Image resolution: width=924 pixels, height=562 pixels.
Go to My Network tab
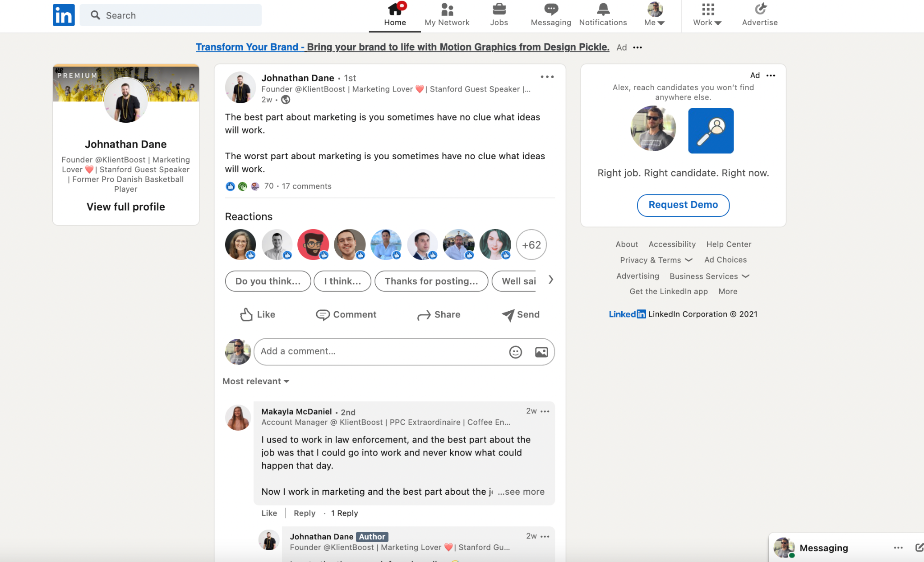pos(447,15)
